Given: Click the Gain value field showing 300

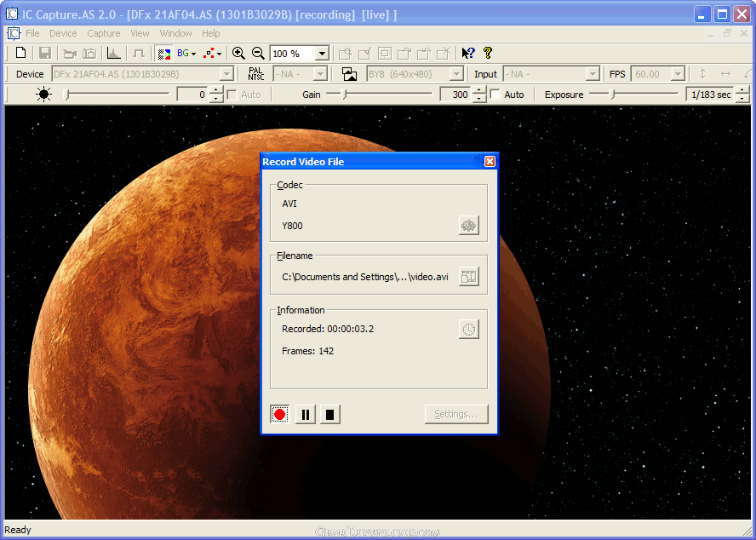Looking at the screenshot, I should click(x=456, y=95).
